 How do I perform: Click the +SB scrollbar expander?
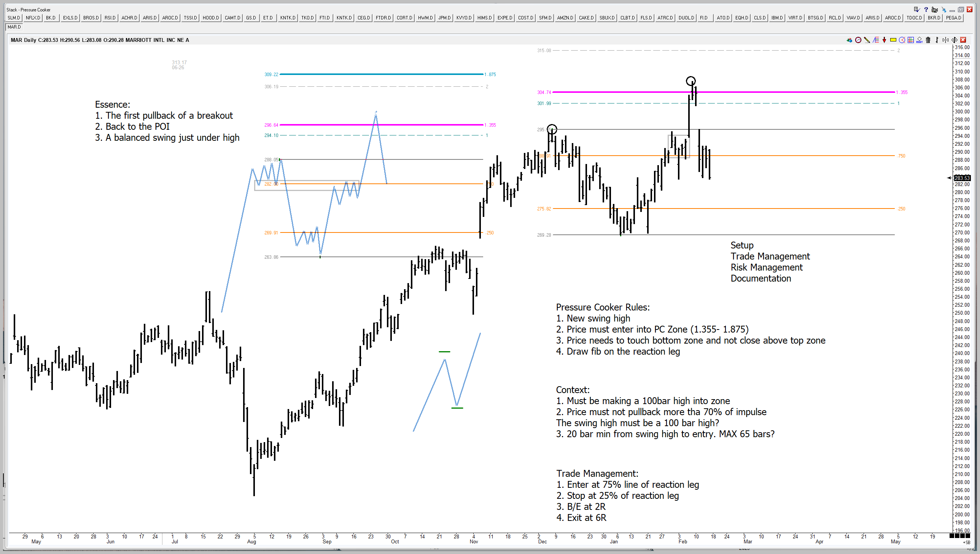coord(967,542)
